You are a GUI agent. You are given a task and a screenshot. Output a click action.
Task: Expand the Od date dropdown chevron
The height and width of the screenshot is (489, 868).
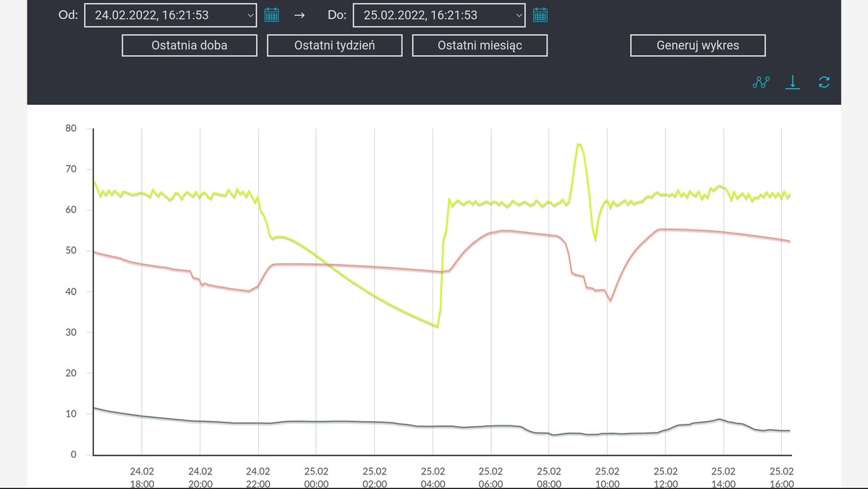click(x=250, y=15)
